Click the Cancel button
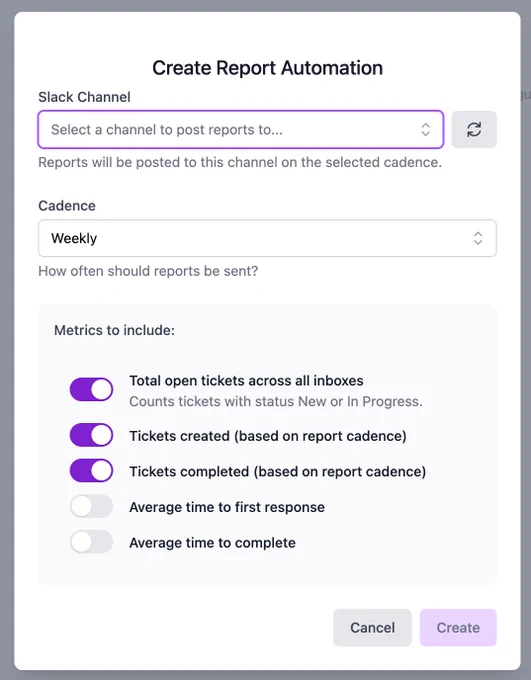This screenshot has width=531, height=680. click(372, 628)
